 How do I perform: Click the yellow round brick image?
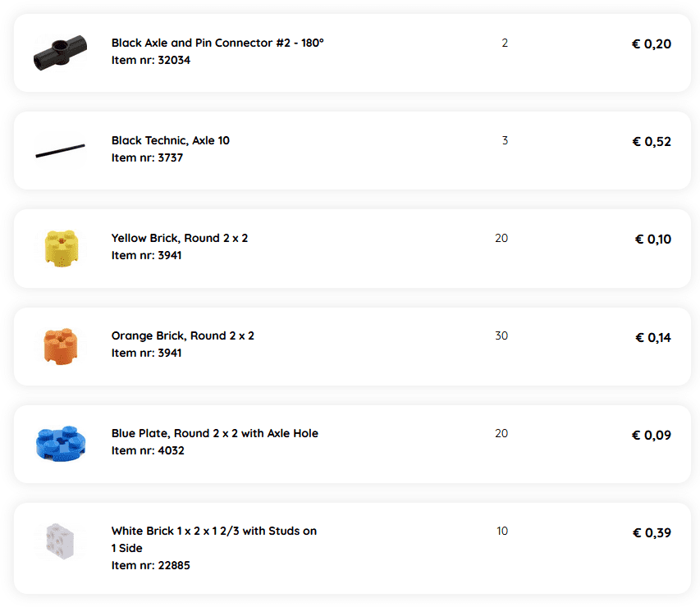(60, 248)
